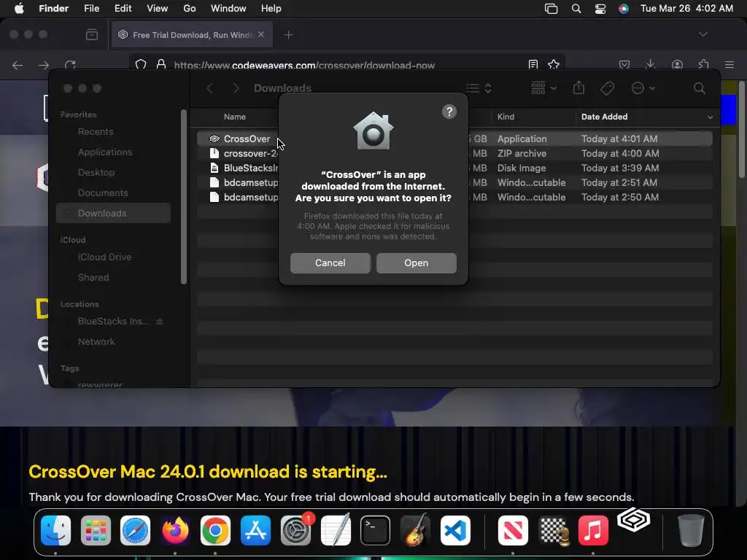
Task: Click the date and time in menu bar
Action: point(686,9)
